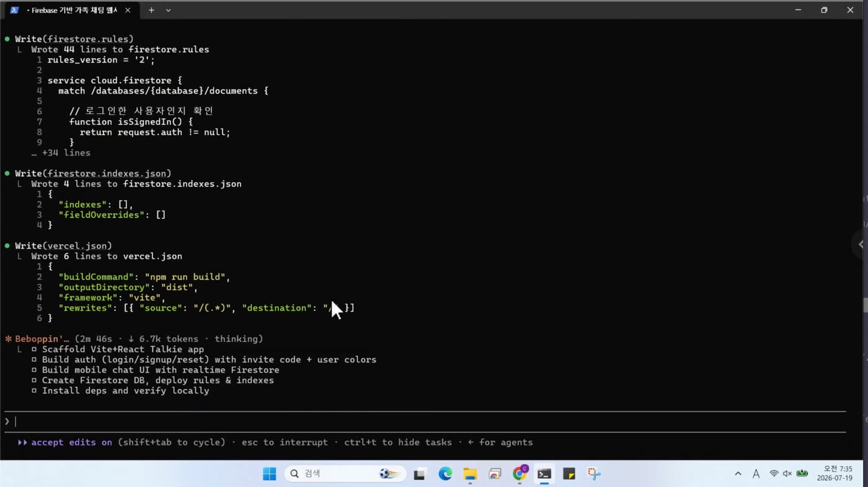Close the Firebase terminal tab
Screen dimensions: 868x487
coord(128,11)
